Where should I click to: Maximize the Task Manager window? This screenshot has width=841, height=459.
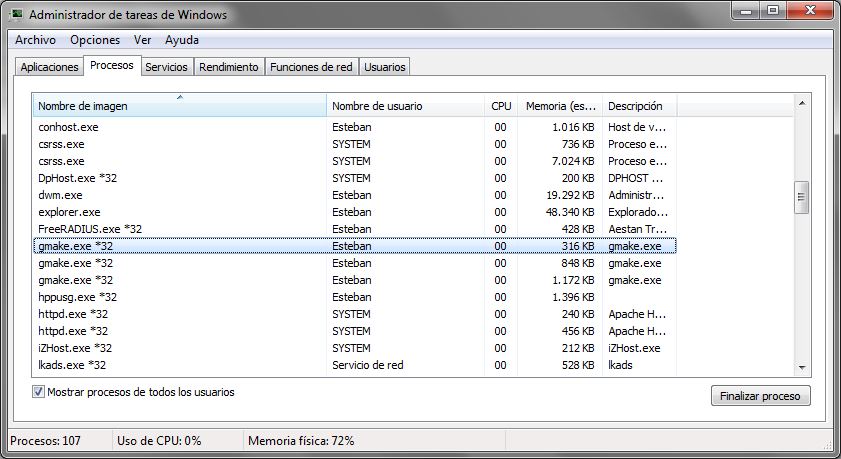point(773,10)
